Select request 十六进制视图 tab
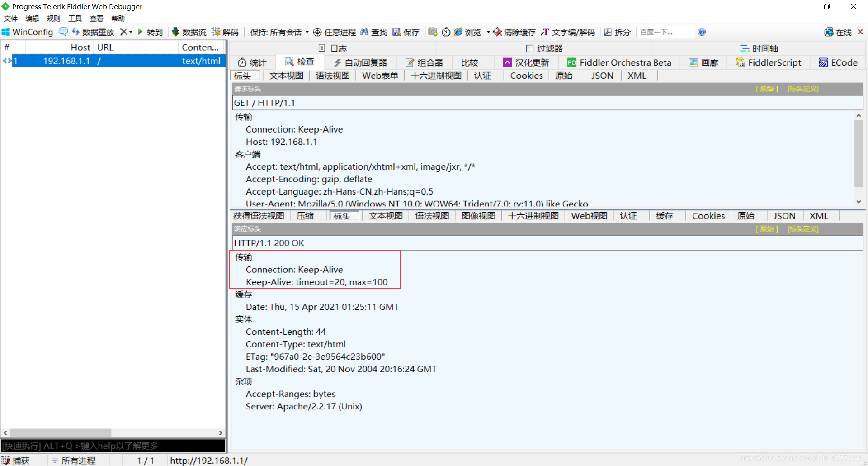The image size is (868, 466). pyautogui.click(x=436, y=76)
